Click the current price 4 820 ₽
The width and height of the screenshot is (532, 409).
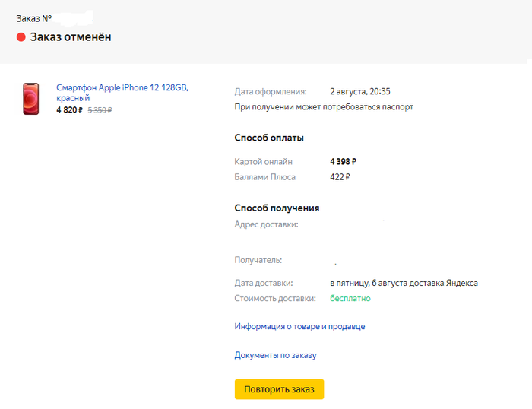(69, 110)
